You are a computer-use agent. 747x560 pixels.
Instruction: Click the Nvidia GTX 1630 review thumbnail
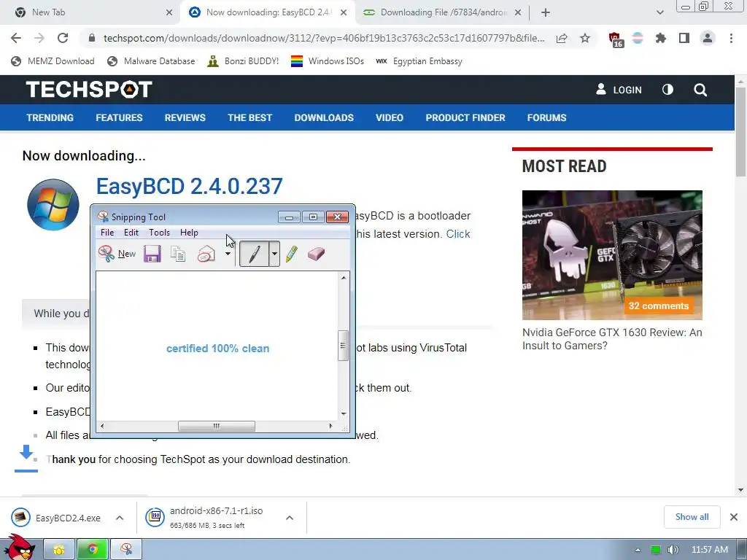coord(612,255)
